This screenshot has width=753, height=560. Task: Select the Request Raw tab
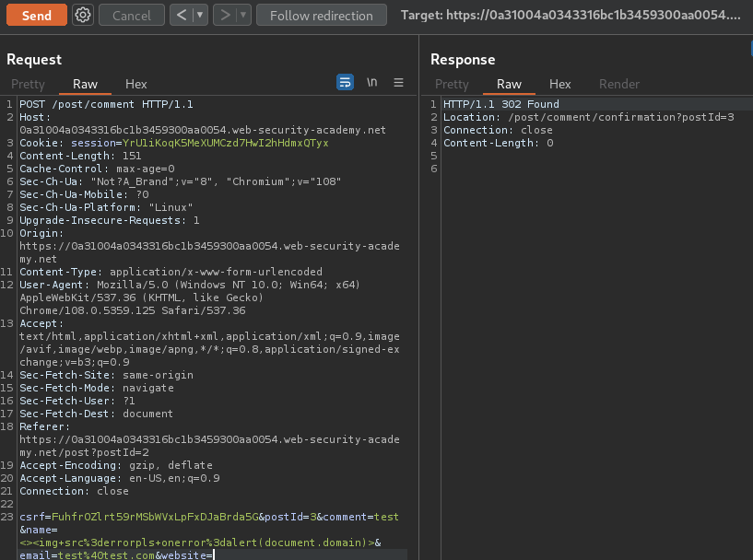85,84
